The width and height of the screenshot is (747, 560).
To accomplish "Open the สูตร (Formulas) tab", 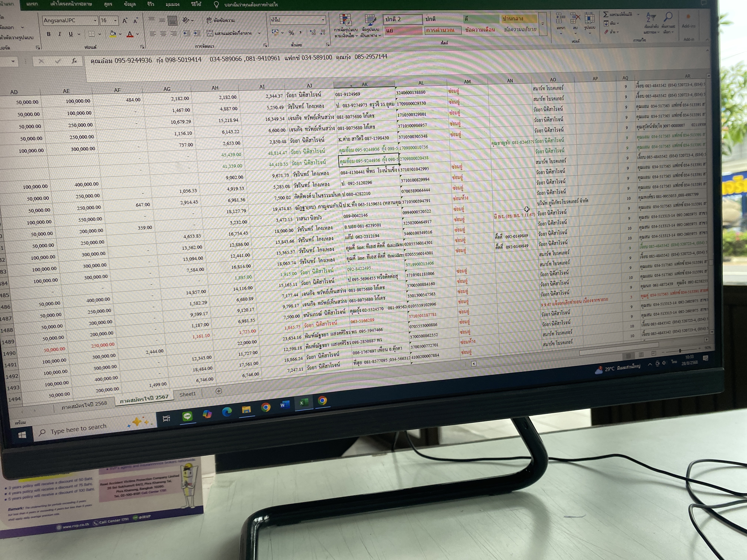I will [x=108, y=4].
